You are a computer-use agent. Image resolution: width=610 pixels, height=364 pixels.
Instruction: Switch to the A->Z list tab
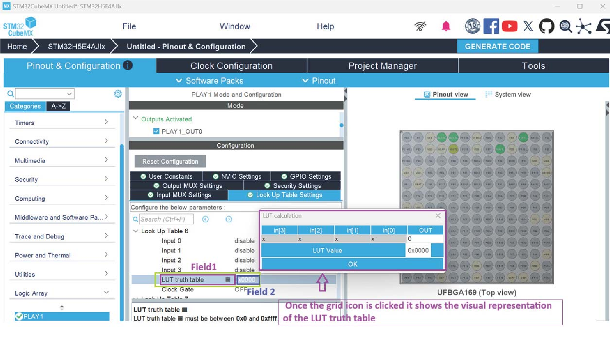(x=58, y=106)
